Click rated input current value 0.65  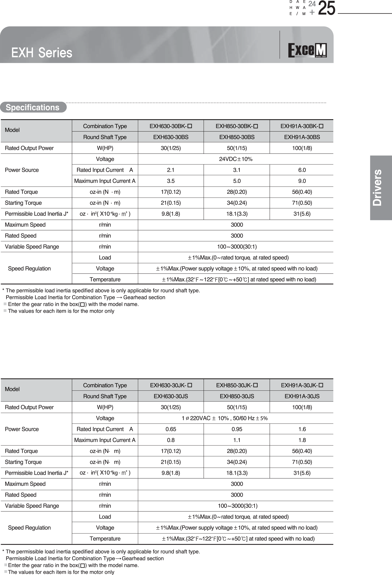click(x=171, y=429)
